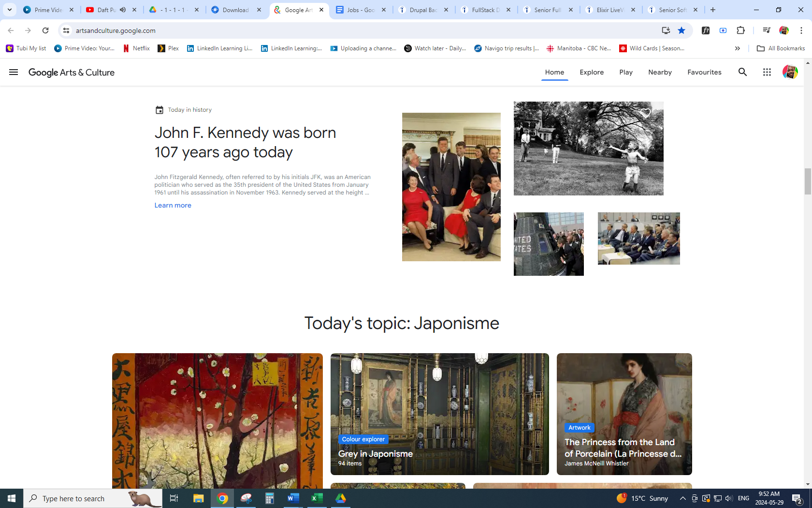Viewport: 812px width, 508px height.
Task: Open the Google apps grid
Action: tap(767, 72)
